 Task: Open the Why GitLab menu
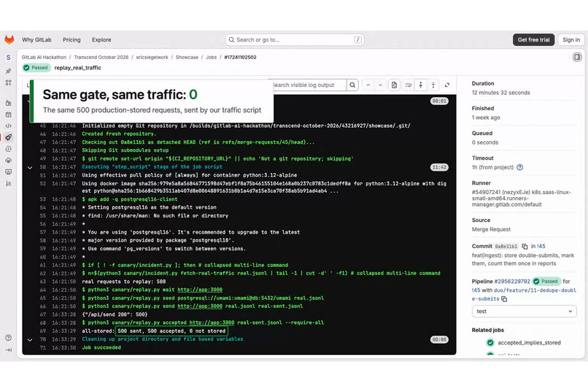click(x=36, y=39)
